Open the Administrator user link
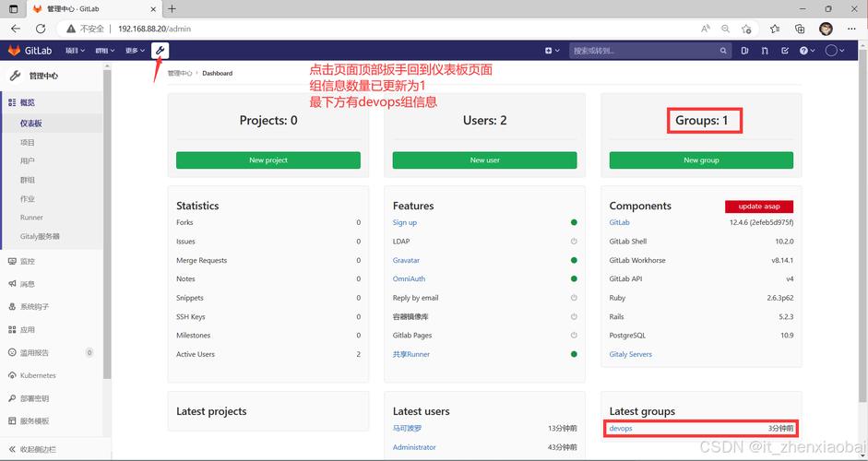 point(414,447)
